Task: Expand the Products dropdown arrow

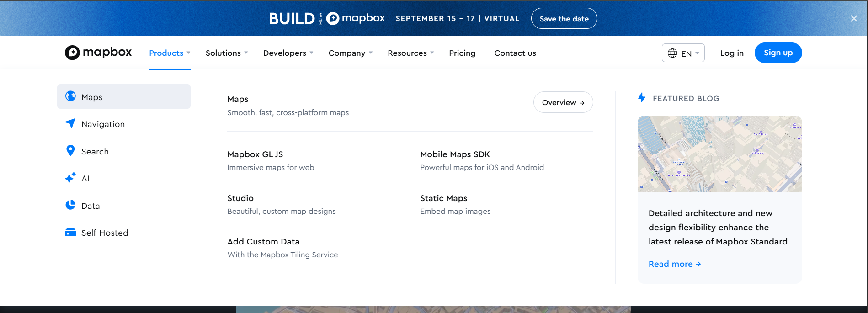Action: (188, 53)
